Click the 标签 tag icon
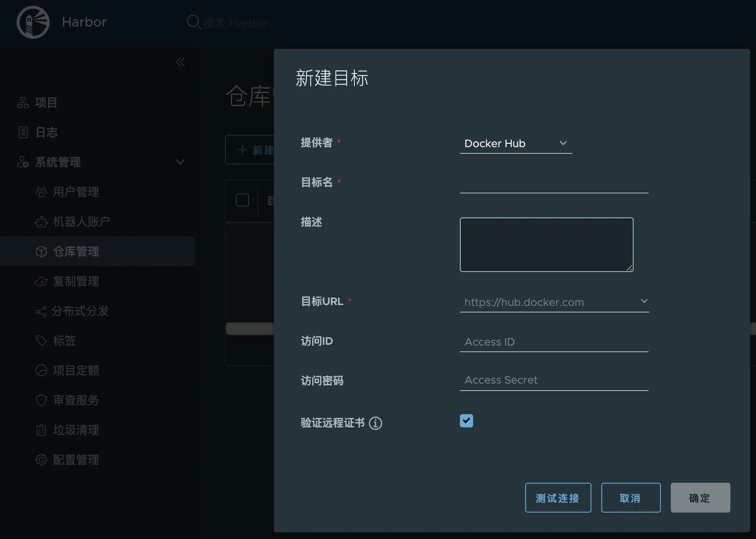This screenshot has width=756, height=539. tap(41, 341)
